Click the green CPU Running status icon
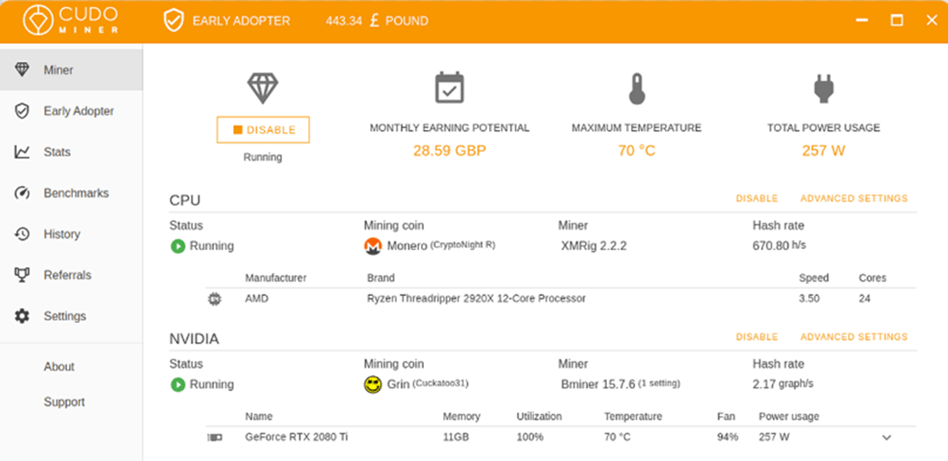This screenshot has width=948, height=461. [x=178, y=246]
